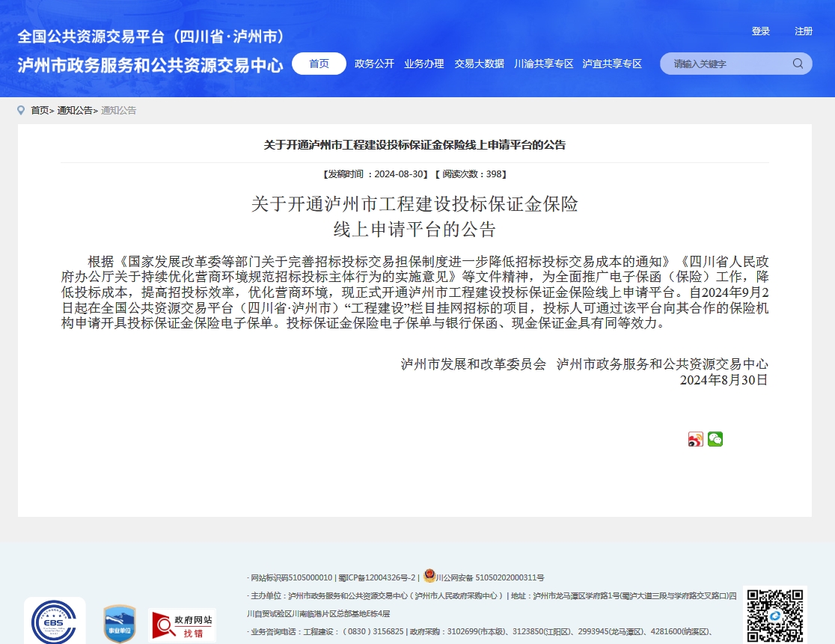
Task: Click the bold announcement title heading
Action: (415, 145)
